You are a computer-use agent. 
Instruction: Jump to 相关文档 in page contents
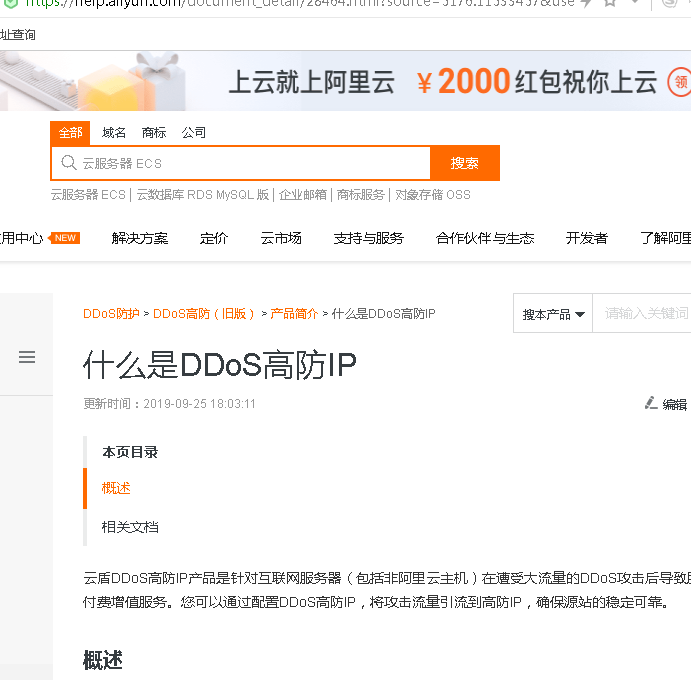point(130,527)
